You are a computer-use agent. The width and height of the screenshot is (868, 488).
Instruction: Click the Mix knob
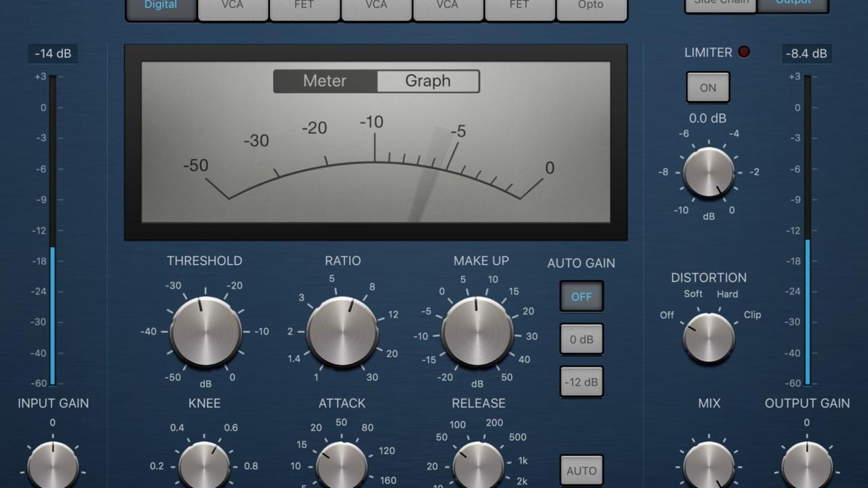709,465
